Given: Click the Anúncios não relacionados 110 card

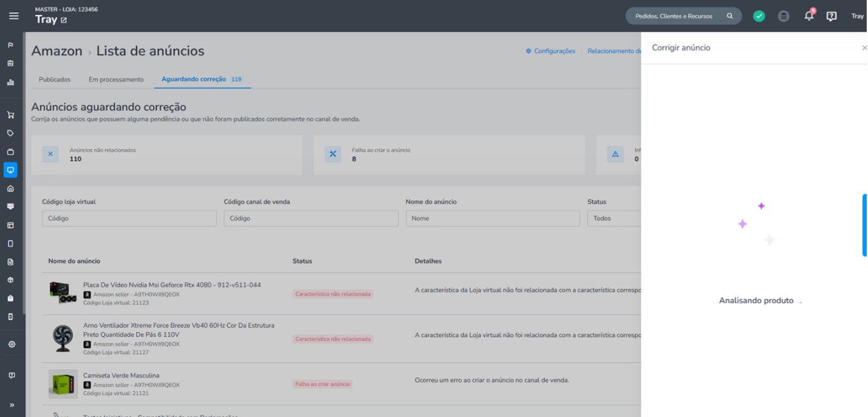Looking at the screenshot, I should pos(167,154).
